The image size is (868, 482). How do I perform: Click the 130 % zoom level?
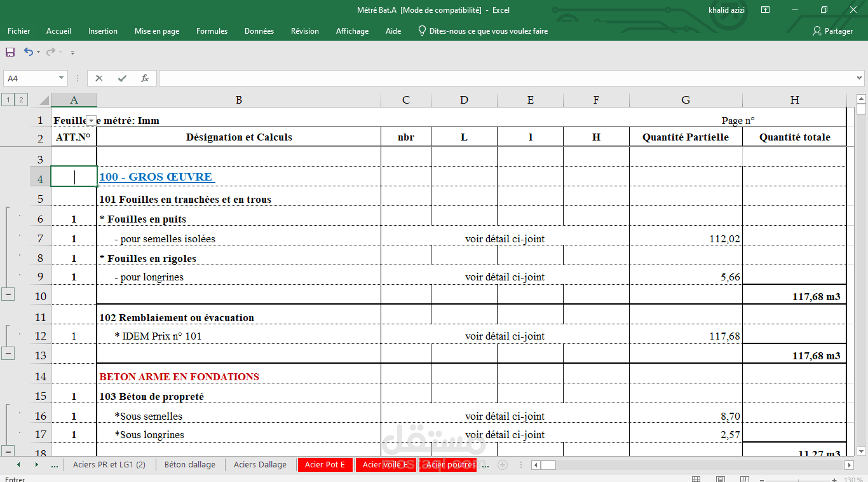(x=855, y=479)
